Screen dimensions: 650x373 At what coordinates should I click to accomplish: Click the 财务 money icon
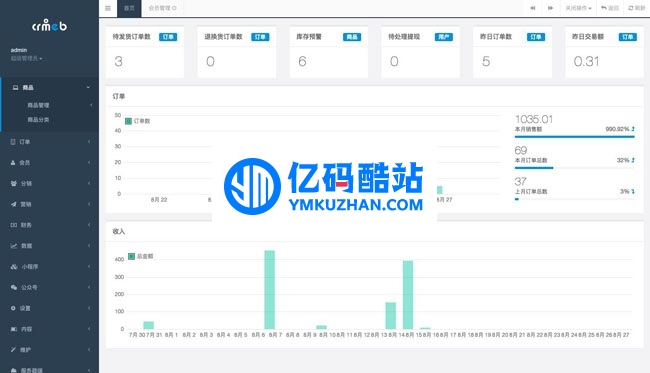14,225
